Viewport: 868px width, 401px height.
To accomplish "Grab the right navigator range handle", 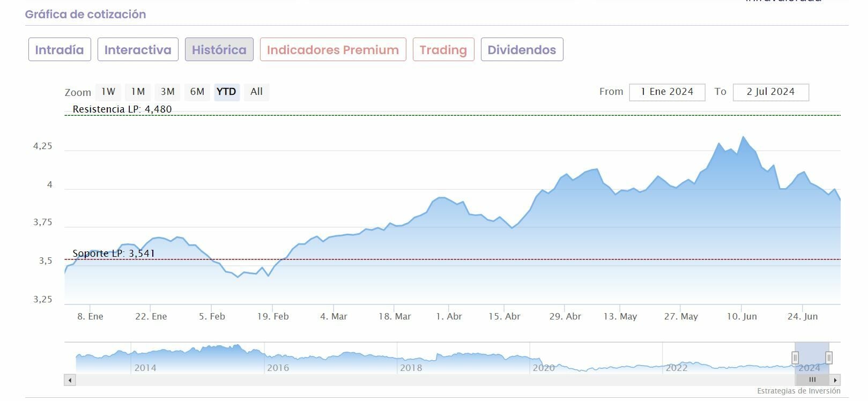I will point(829,358).
